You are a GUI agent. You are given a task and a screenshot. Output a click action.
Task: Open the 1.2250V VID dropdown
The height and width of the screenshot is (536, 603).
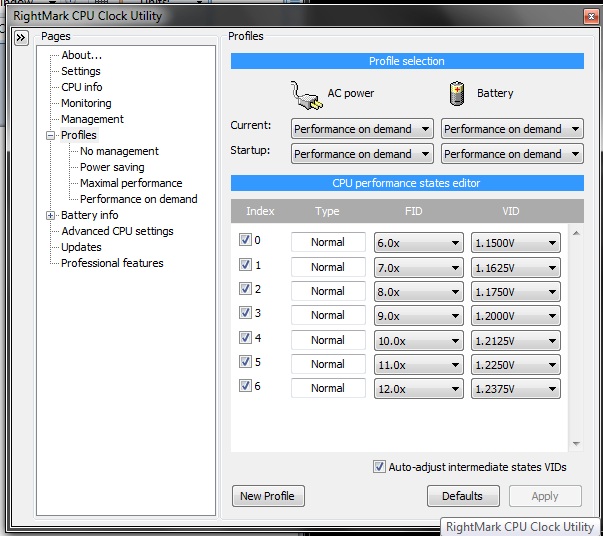click(515, 365)
